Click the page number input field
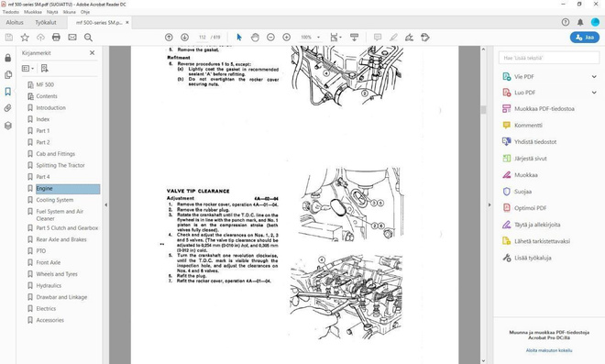The height and width of the screenshot is (364, 605). coord(203,38)
